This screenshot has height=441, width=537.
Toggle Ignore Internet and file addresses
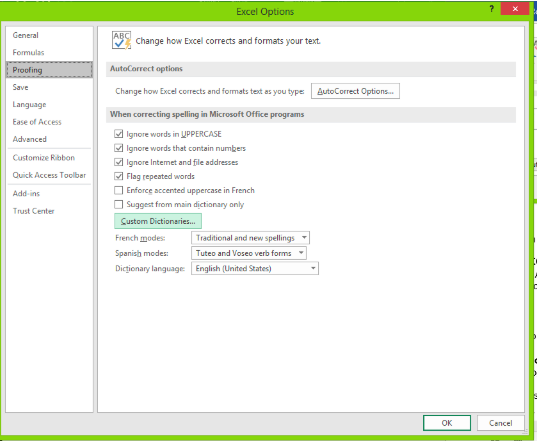click(118, 162)
